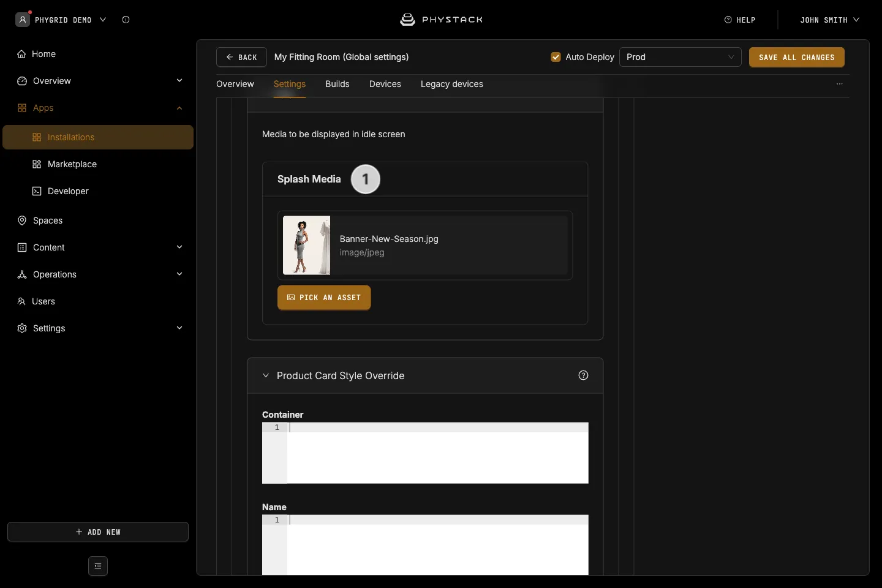Click the Users icon in sidebar

click(x=21, y=301)
